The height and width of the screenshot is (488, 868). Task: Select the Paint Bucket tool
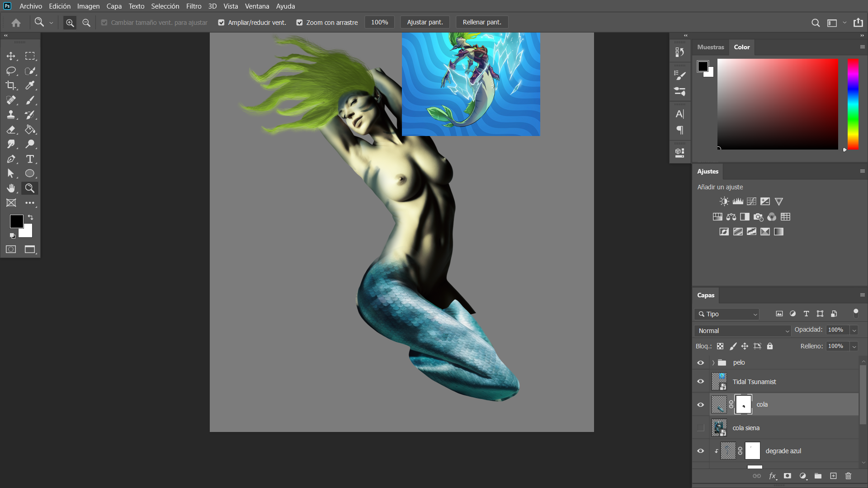(x=30, y=130)
